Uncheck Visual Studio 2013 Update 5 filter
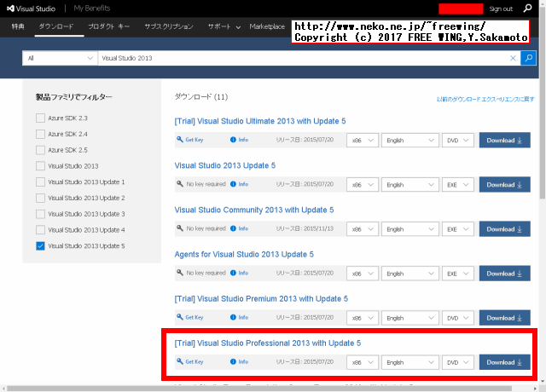This screenshot has width=546, height=392. tap(40, 246)
